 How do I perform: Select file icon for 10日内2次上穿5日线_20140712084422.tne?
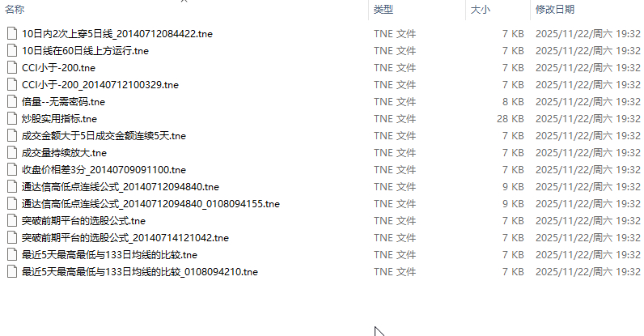[12, 34]
